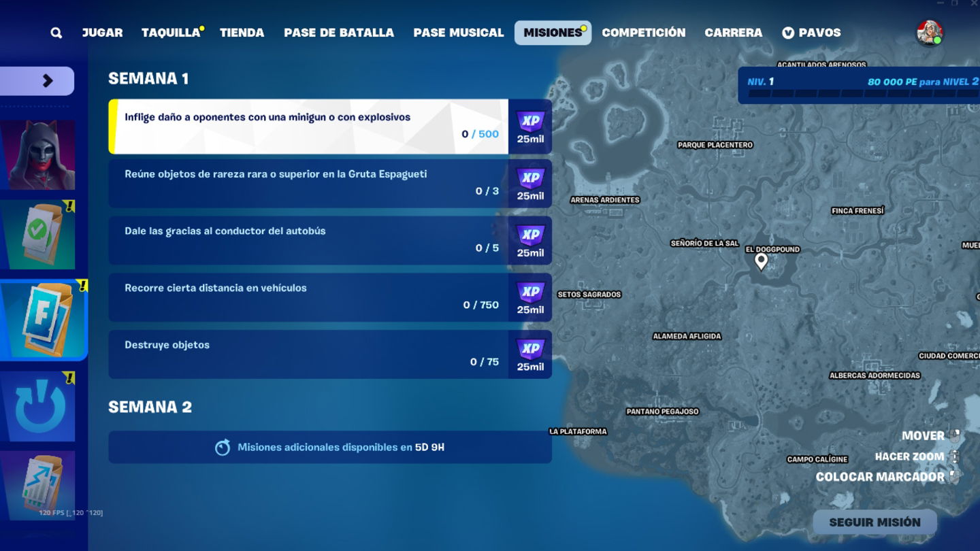Open the green checkmark quests category
The width and height of the screenshot is (980, 551).
(x=37, y=235)
